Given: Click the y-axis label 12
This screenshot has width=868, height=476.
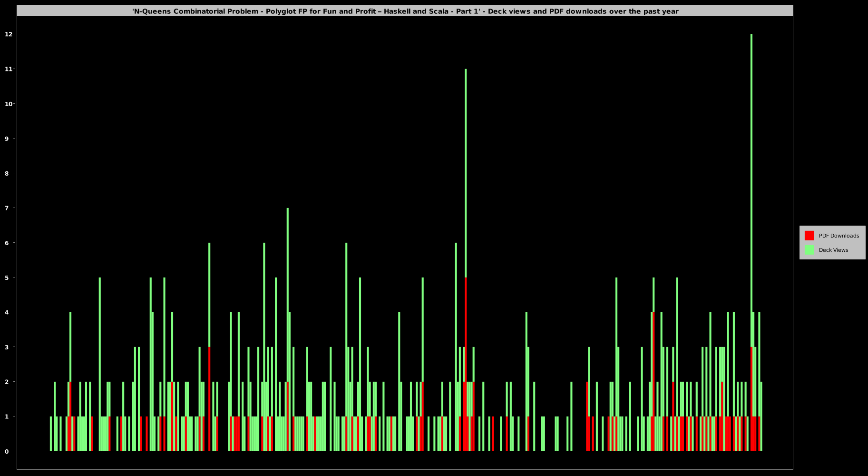Looking at the screenshot, I should coord(9,34).
